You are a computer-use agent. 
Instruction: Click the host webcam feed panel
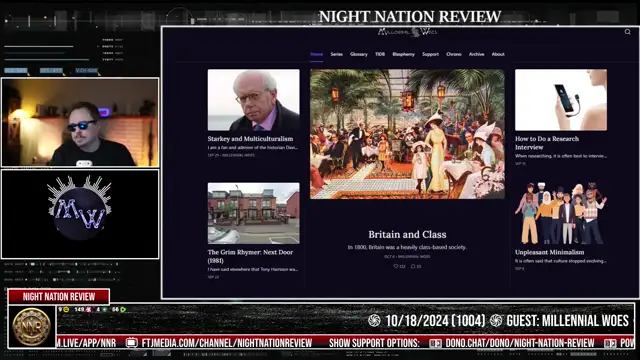tap(80, 122)
